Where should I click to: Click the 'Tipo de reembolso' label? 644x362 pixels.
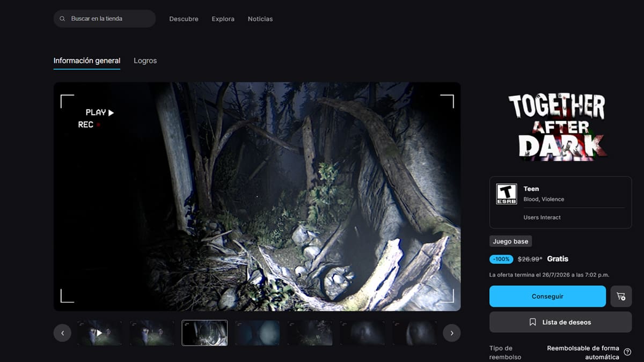coord(505,352)
